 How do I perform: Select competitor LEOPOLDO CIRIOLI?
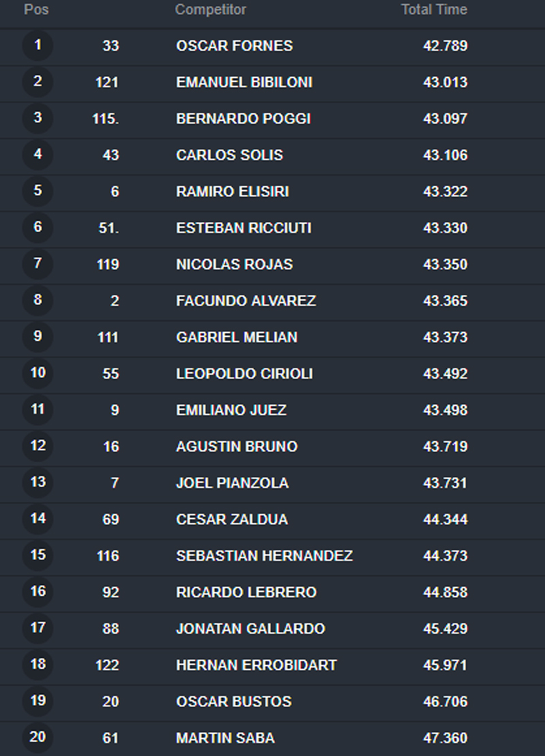[245, 374]
